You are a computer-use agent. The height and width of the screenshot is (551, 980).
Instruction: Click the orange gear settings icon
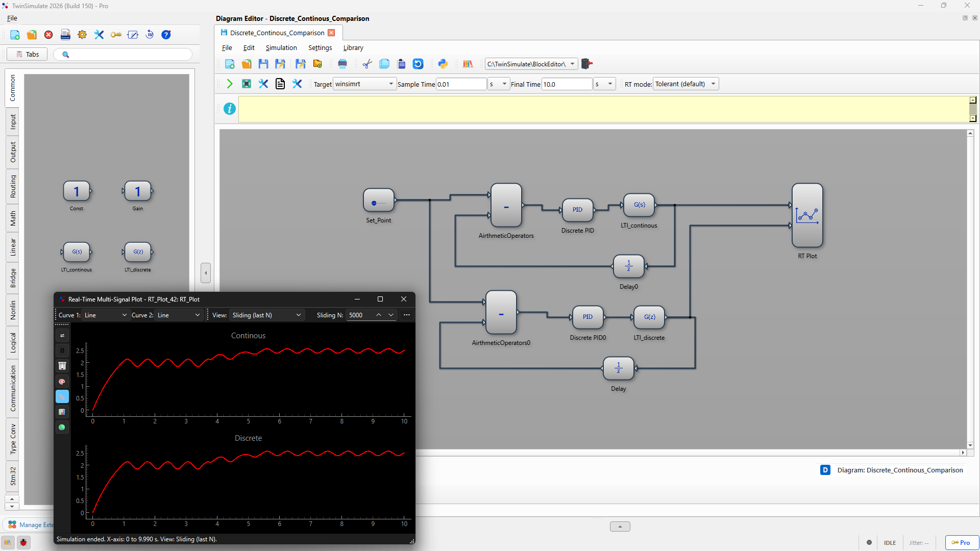[x=82, y=35]
